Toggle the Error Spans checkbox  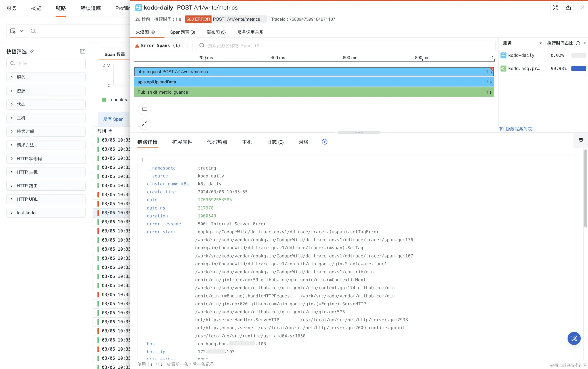click(x=185, y=46)
